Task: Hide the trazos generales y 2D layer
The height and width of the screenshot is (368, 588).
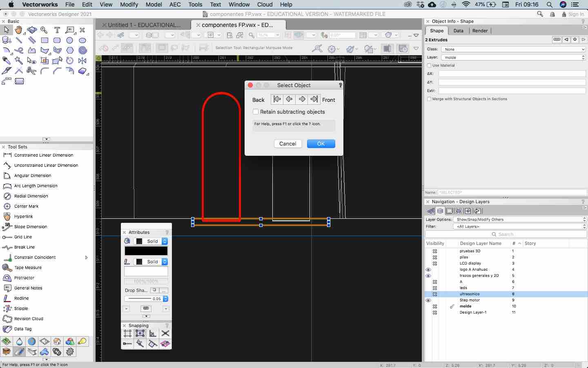Action: tap(428, 276)
